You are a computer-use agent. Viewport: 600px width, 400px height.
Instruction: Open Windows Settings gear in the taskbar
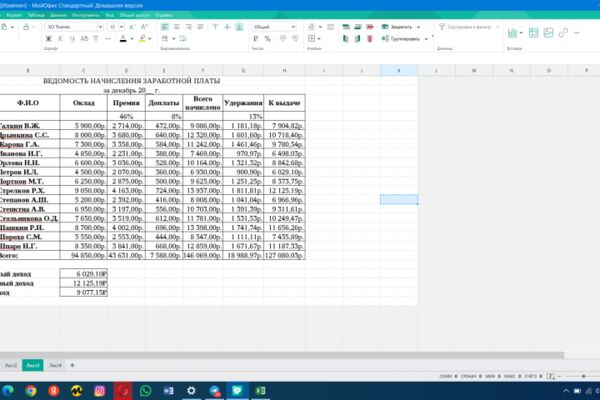point(191,391)
